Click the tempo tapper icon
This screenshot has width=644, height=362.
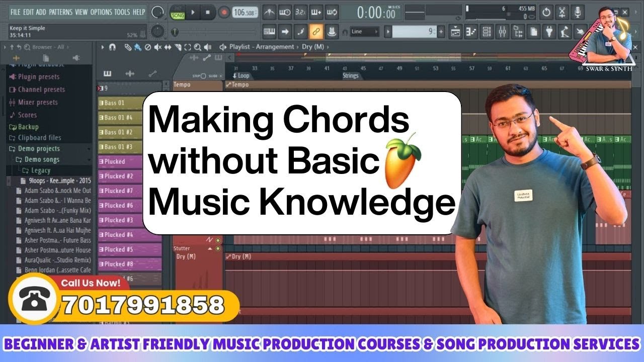tap(566, 32)
